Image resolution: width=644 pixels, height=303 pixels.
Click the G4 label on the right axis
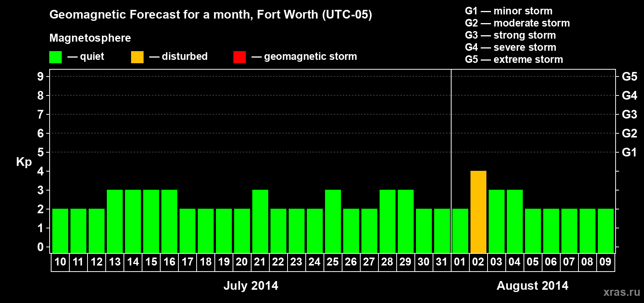point(630,95)
